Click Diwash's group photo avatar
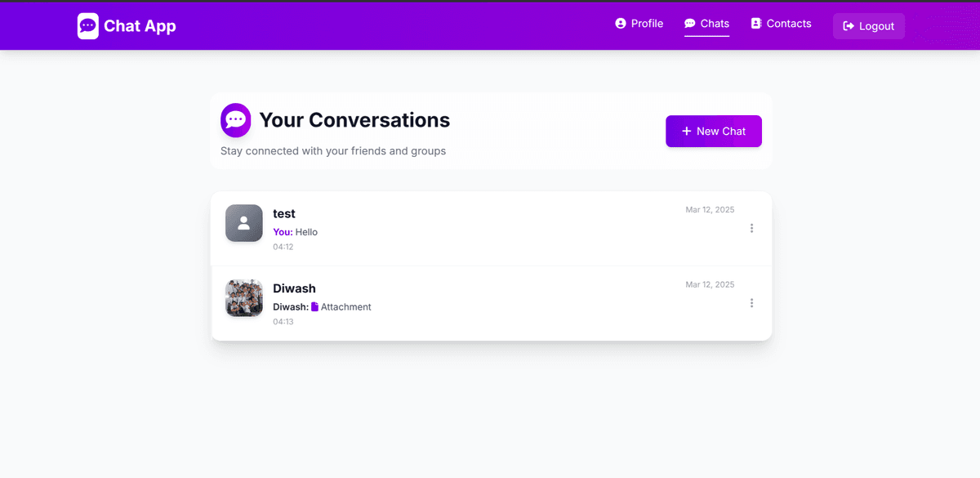This screenshot has height=478, width=980. pos(243,297)
